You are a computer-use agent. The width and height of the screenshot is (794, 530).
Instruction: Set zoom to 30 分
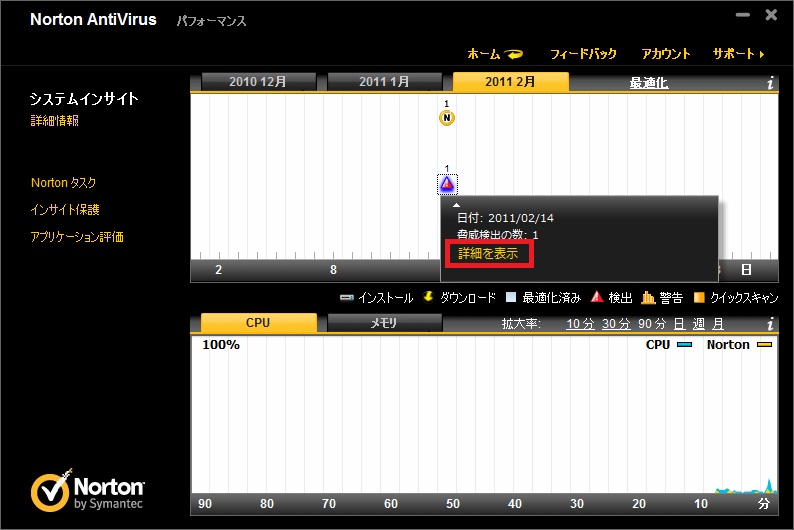616,324
